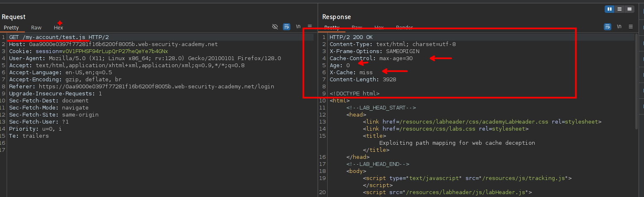Open the Request Raw tab
Image resolution: width=644 pixels, height=197 pixels.
pos(36,28)
